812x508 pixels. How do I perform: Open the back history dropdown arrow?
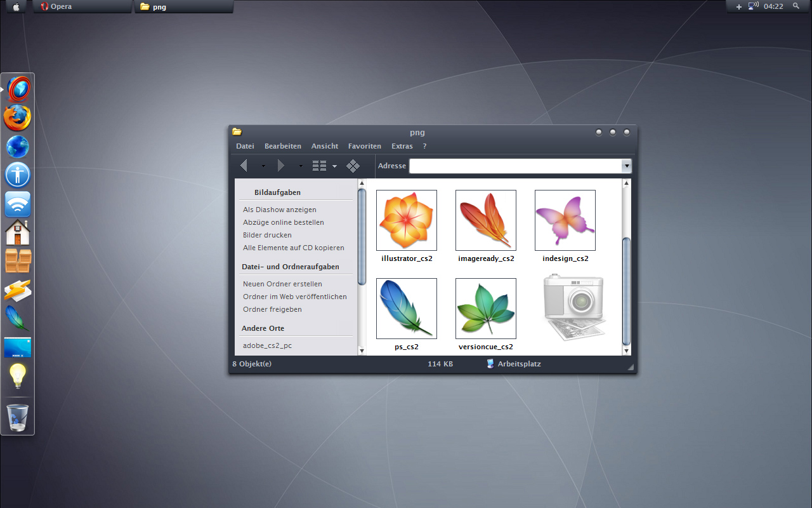[263, 166]
